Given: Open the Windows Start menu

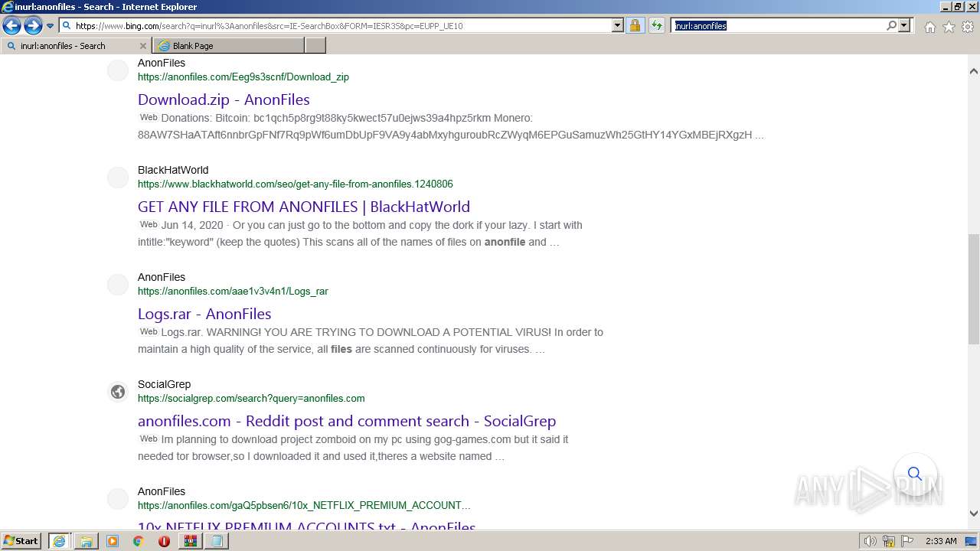Looking at the screenshot, I should (x=21, y=540).
